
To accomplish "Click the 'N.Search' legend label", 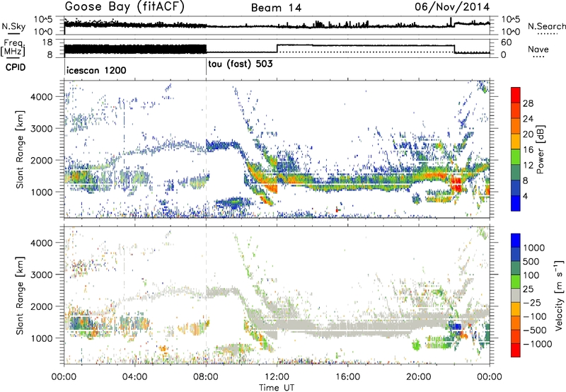I will 547,26.
